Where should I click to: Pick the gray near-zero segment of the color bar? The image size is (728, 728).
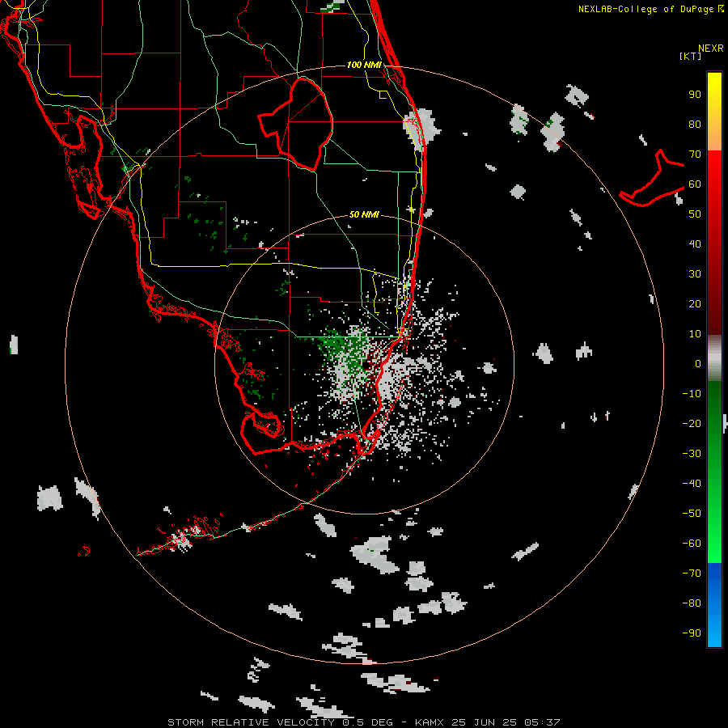(x=714, y=358)
